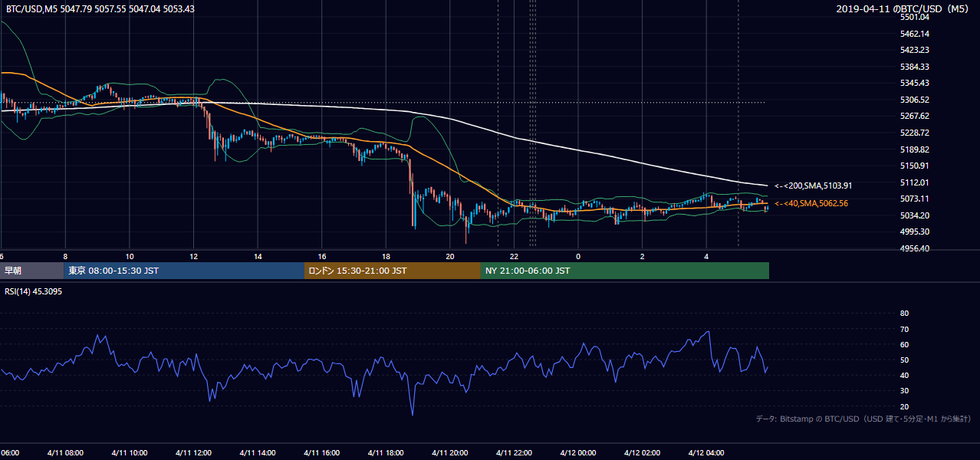Viewport: 980px width, 460px height.
Task: Click bottom time label 4/12 00:00
Action: 578,453
